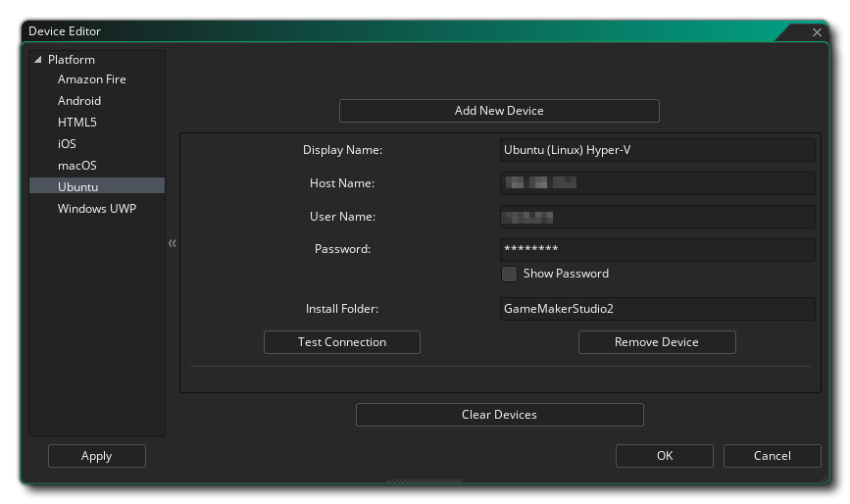
Task: Click Clear Devices button
Action: 499,415
